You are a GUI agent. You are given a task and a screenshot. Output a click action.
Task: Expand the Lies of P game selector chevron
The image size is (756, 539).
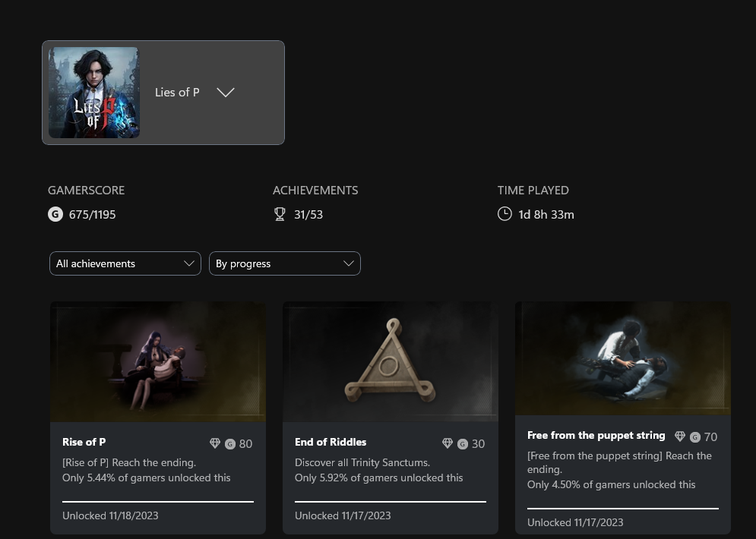(226, 93)
